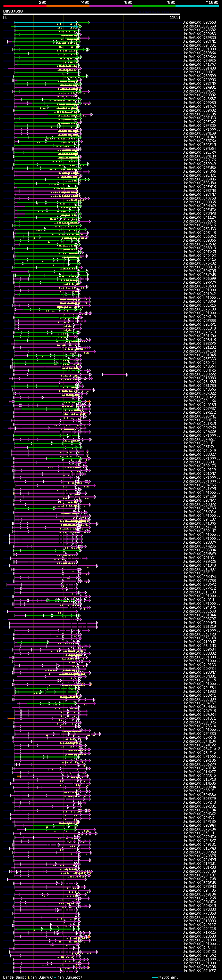Open UniRef100_Q9FH26 hit

(199, 187)
